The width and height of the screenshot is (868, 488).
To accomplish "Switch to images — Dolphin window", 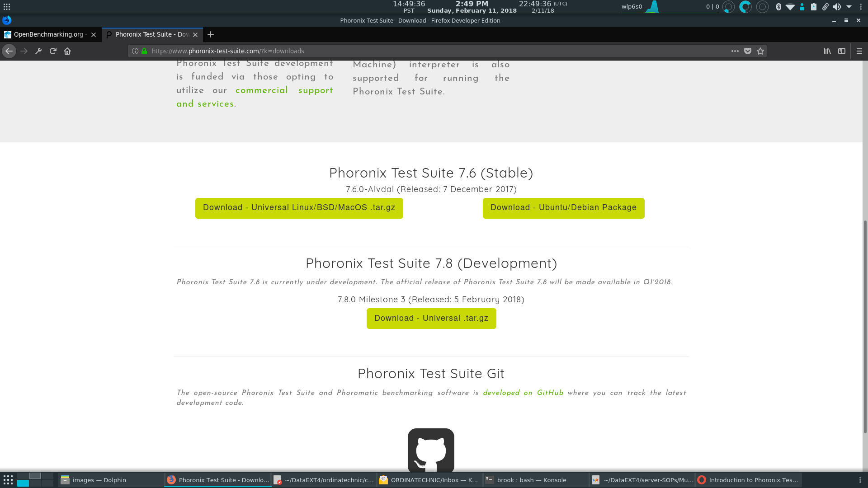I will (110, 480).
